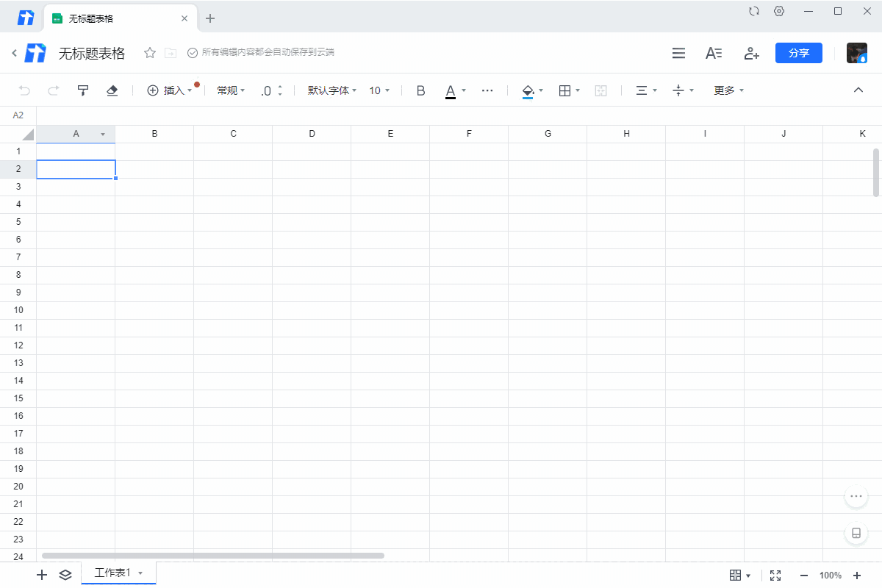Select row 5 header
882x588 pixels.
pyautogui.click(x=18, y=222)
